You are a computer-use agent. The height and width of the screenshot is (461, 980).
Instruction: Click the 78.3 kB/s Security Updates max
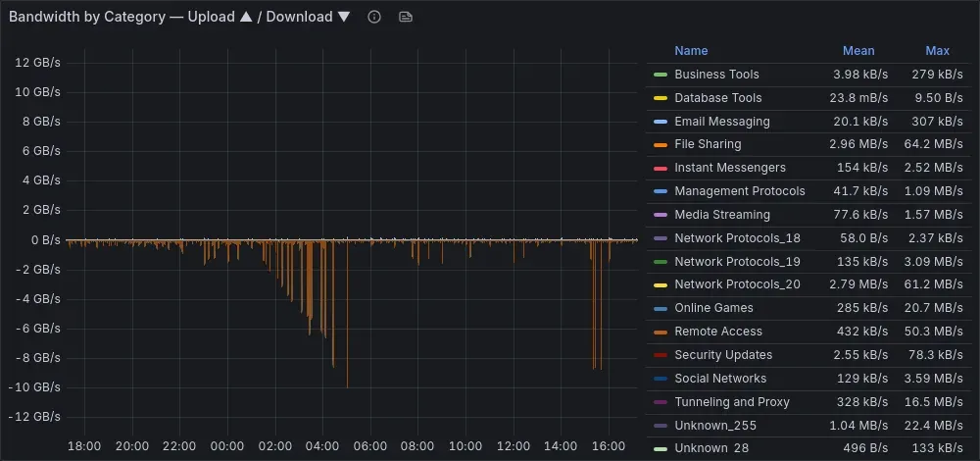click(936, 355)
